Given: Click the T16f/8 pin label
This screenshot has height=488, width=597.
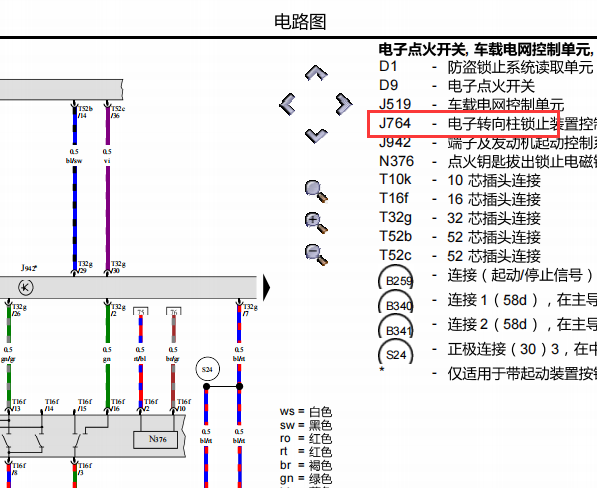Looking at the screenshot, I should click(x=19, y=469).
